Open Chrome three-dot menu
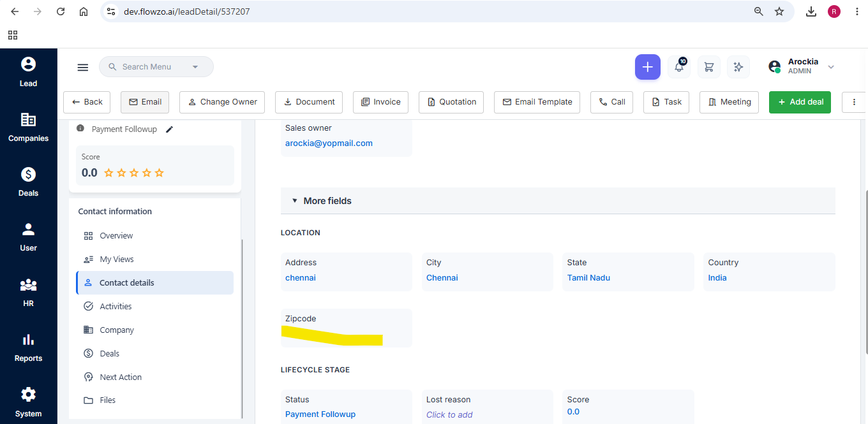868x424 pixels. pos(857,11)
